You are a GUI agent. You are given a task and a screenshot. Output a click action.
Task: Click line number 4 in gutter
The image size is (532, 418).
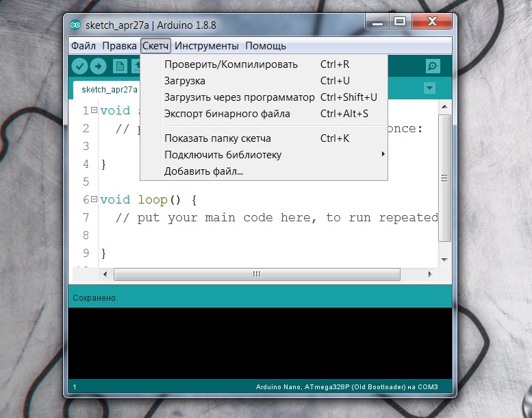pos(86,164)
